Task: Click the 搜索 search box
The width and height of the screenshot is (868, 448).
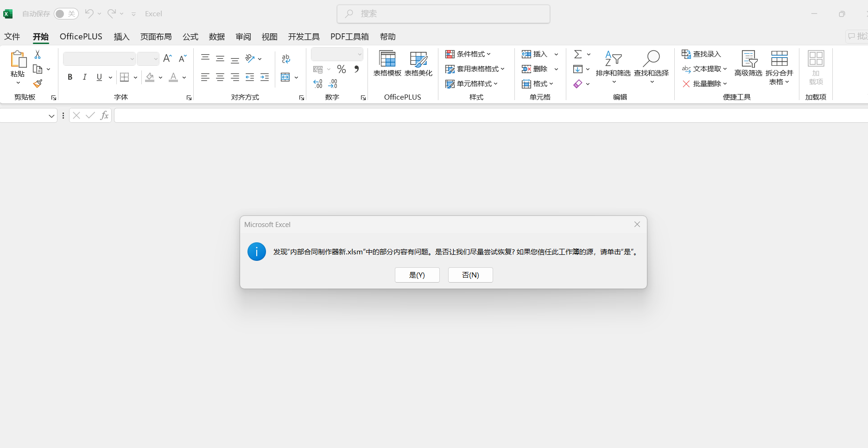Action: [444, 14]
